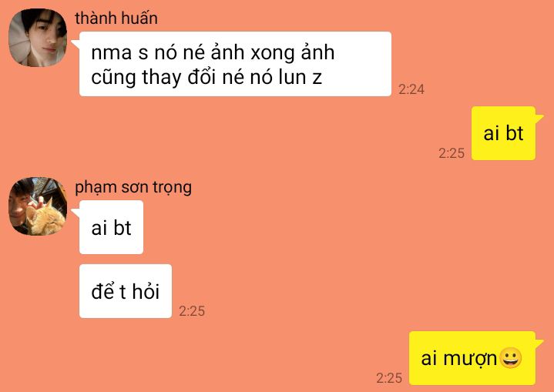Select the để t hỏi message
The width and height of the screenshot is (554, 392).
click(126, 291)
